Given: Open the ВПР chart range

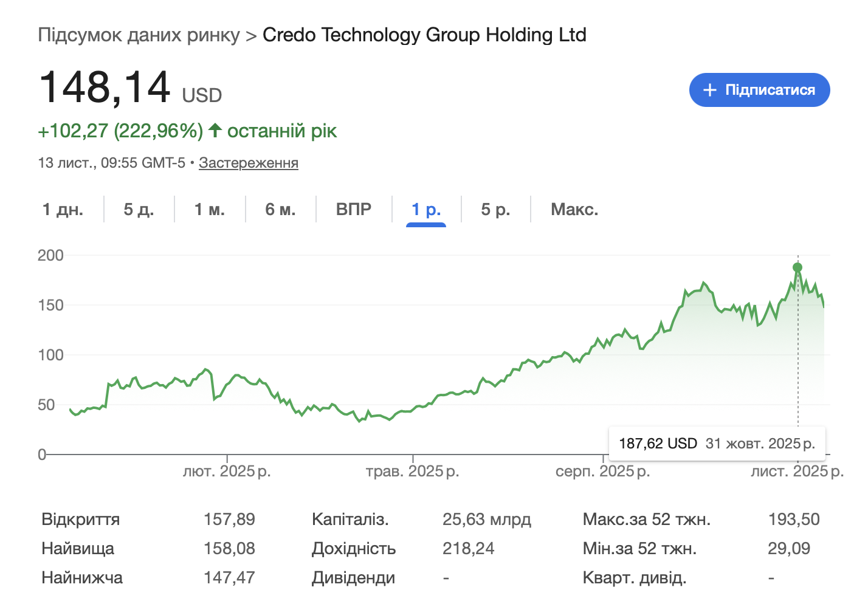Looking at the screenshot, I should (x=353, y=208).
